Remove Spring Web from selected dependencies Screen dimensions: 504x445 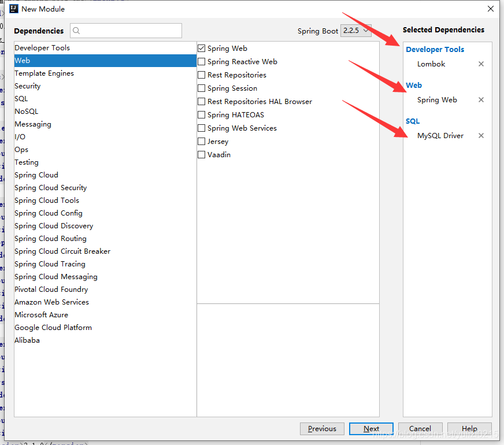481,100
